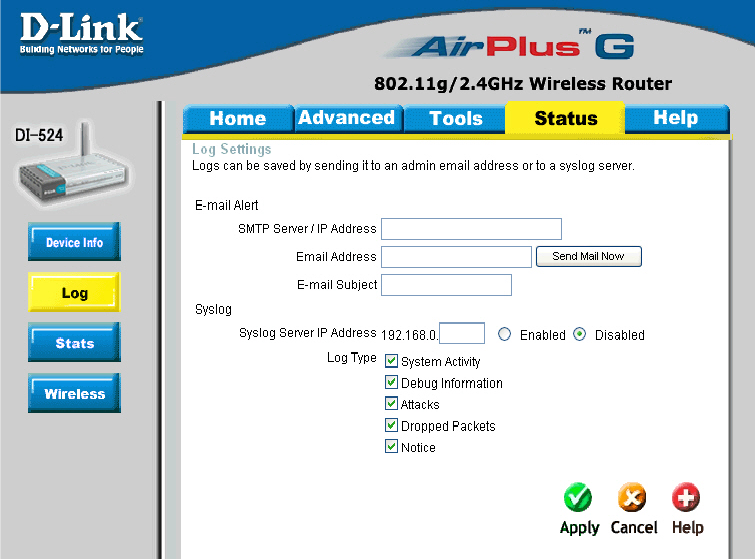Viewport: 755px width, 559px height.
Task: Switch to the Advanced tab
Action: (347, 118)
